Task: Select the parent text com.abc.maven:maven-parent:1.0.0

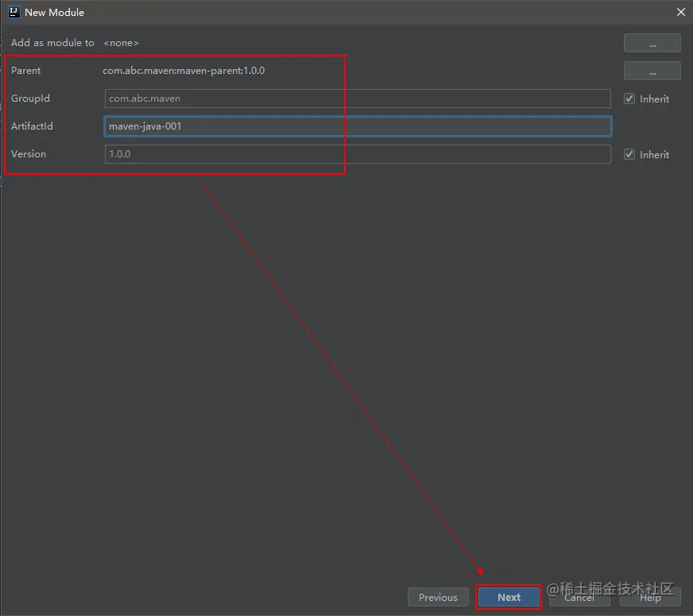Action: click(184, 71)
